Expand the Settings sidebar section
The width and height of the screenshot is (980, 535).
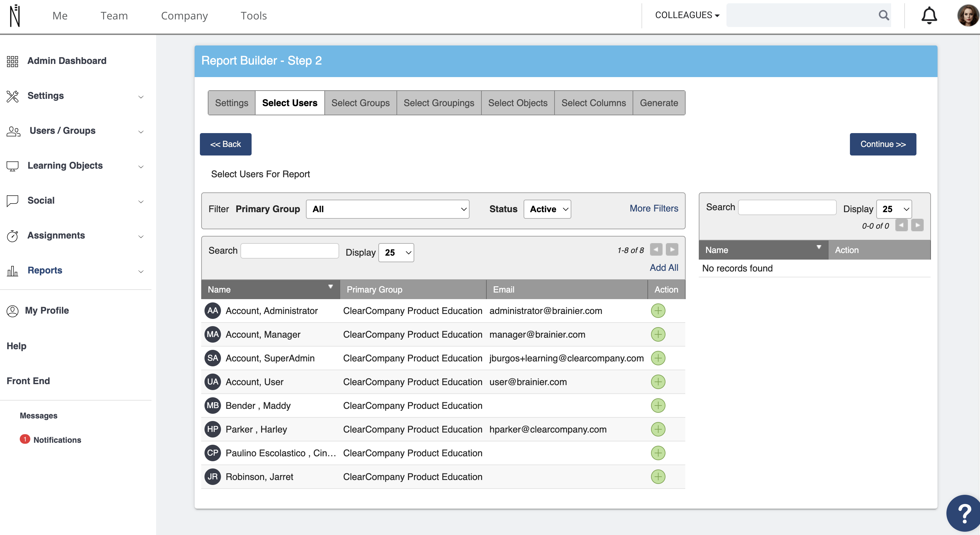tap(141, 97)
